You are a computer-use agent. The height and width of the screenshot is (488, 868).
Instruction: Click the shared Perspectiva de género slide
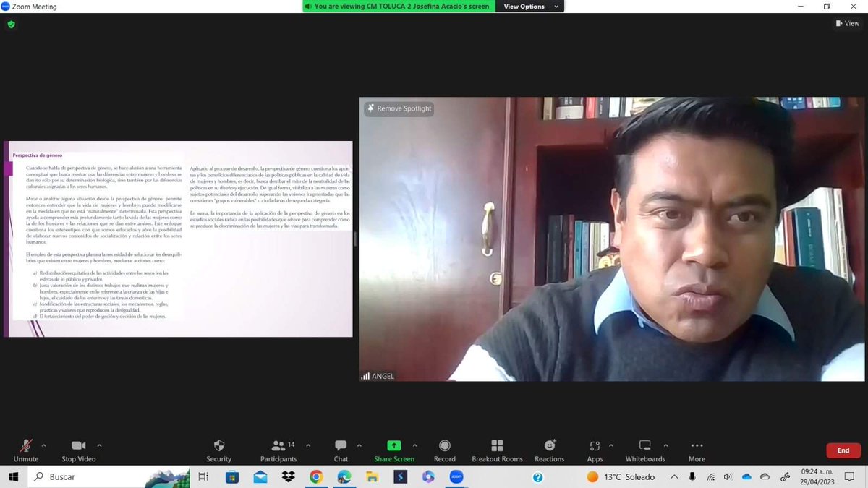tap(178, 239)
